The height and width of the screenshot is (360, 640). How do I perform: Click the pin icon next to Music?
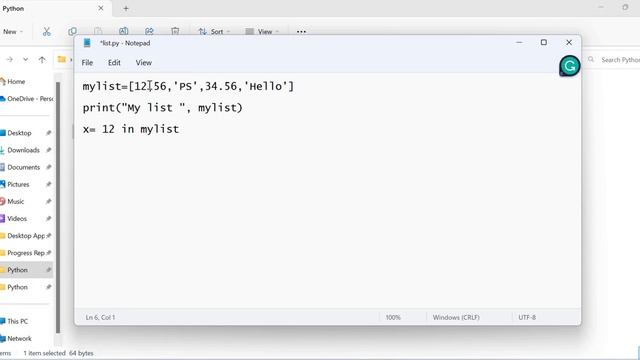click(49, 202)
